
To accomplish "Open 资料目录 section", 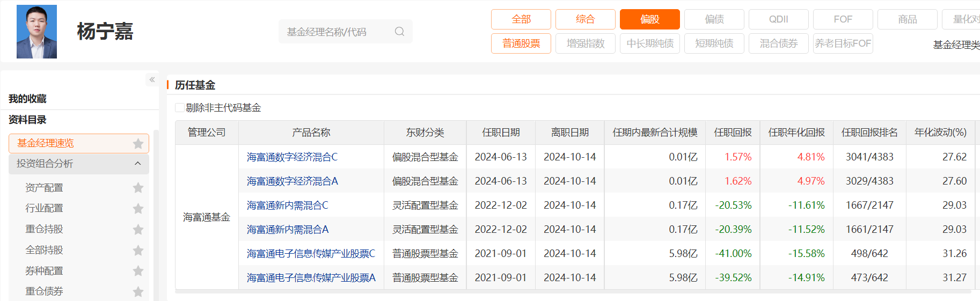I will click(x=27, y=120).
